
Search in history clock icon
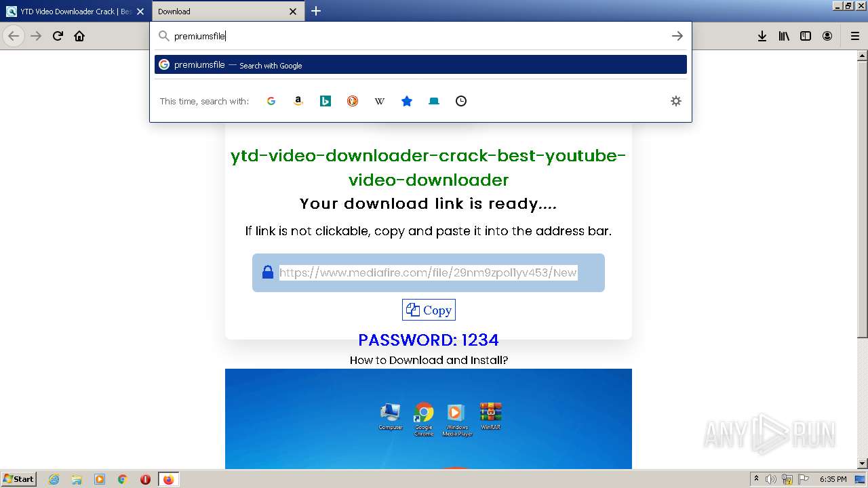(461, 101)
